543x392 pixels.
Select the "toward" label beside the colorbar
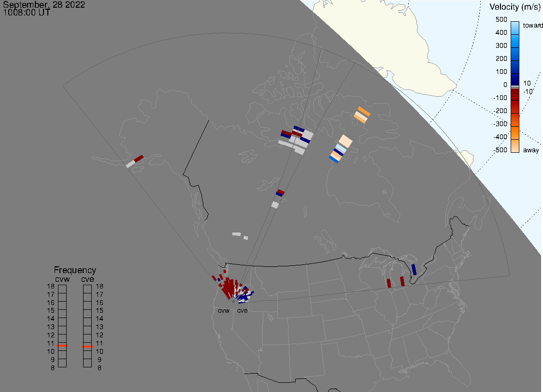(532, 25)
